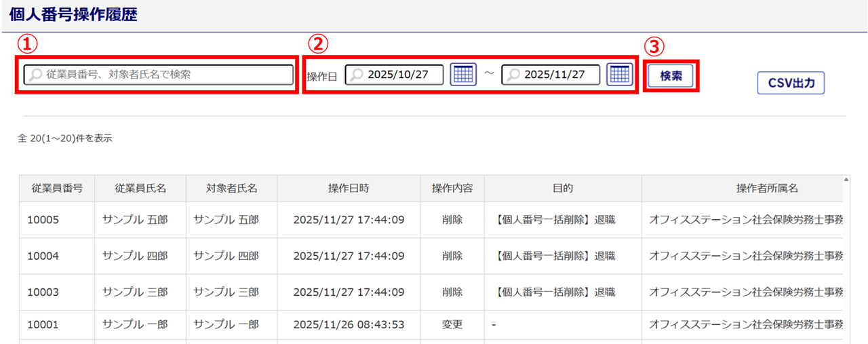Select employee number 10005 cell
The image size is (868, 344).
(57, 220)
